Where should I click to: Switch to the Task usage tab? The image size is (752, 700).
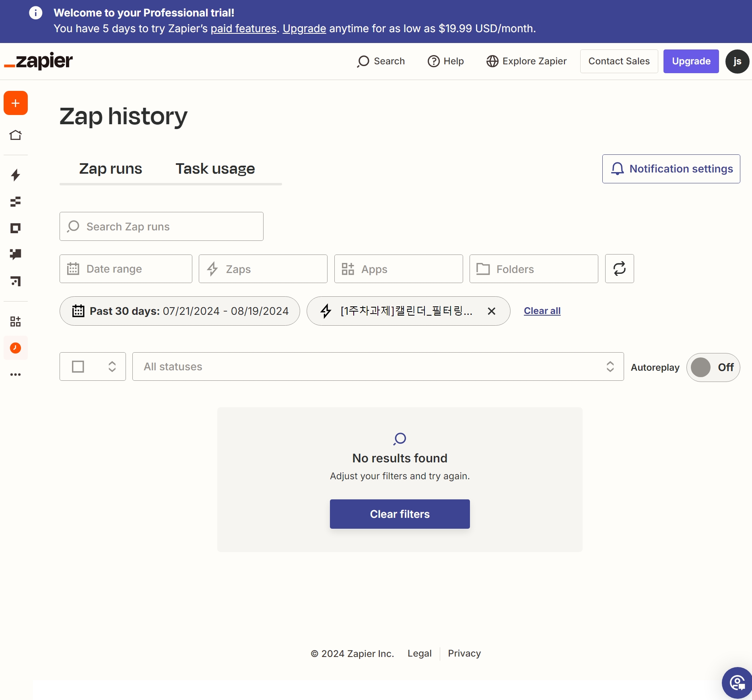click(x=215, y=169)
